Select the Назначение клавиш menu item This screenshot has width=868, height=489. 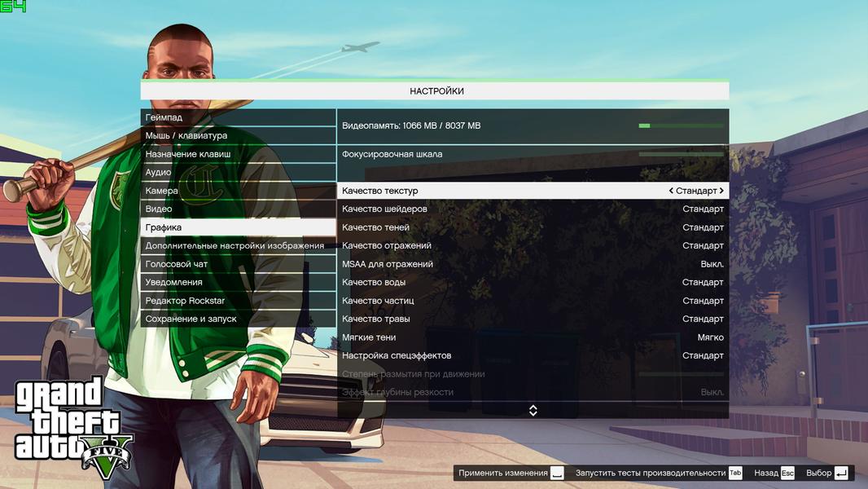tap(238, 154)
